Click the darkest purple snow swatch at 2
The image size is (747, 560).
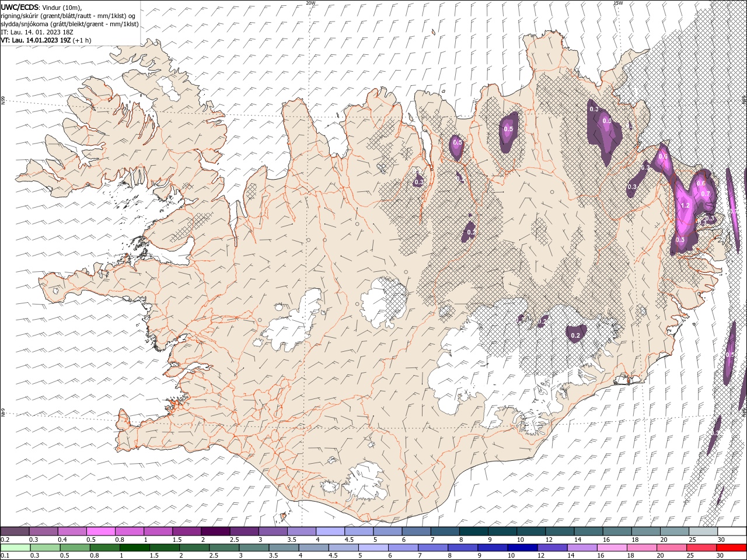pyautogui.click(x=215, y=531)
